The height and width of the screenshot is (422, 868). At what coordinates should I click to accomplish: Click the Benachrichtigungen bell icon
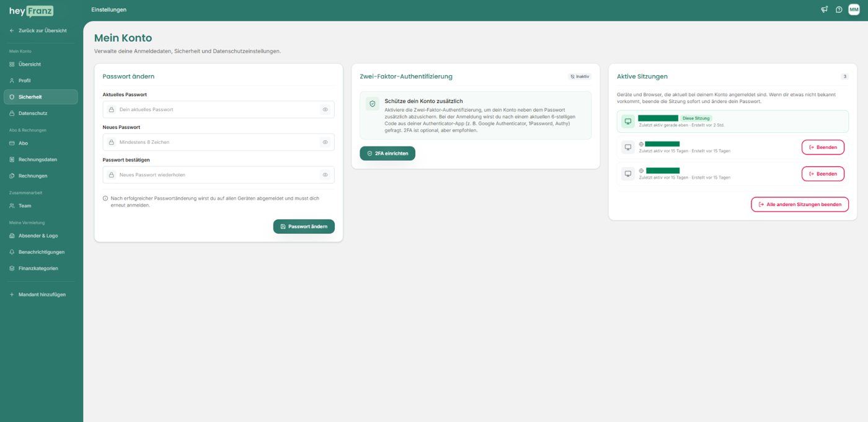pyautogui.click(x=12, y=252)
